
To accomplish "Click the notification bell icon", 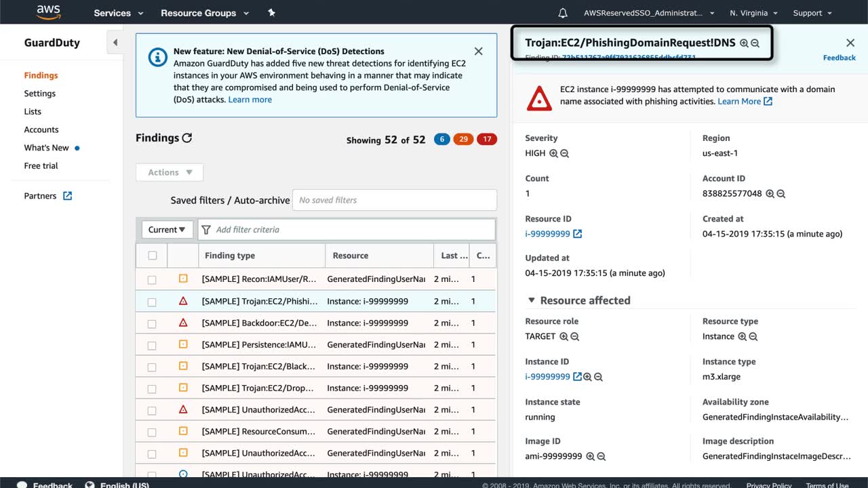I will tap(563, 13).
